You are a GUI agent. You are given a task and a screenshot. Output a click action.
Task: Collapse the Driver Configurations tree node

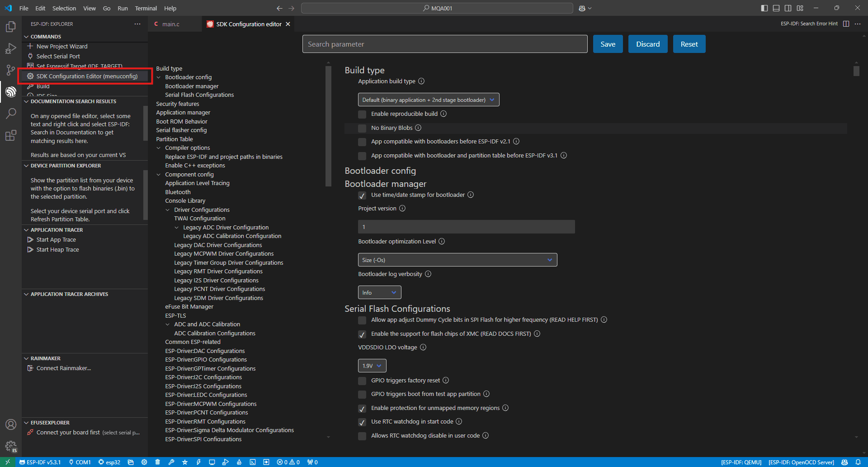pyautogui.click(x=168, y=210)
